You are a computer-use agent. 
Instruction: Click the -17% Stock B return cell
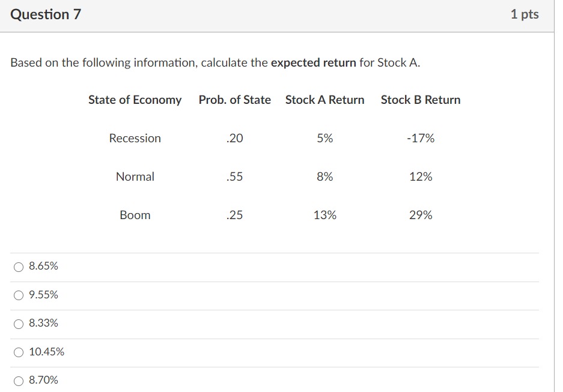coord(421,139)
